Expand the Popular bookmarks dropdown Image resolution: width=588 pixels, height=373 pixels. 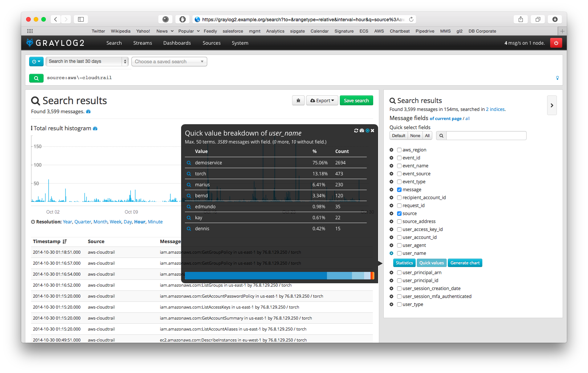tap(189, 31)
